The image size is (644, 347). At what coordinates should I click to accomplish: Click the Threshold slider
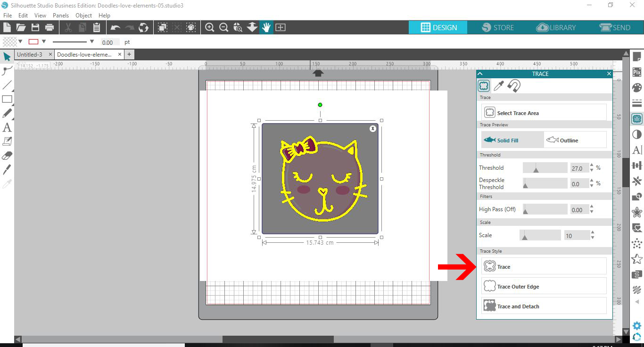545,168
